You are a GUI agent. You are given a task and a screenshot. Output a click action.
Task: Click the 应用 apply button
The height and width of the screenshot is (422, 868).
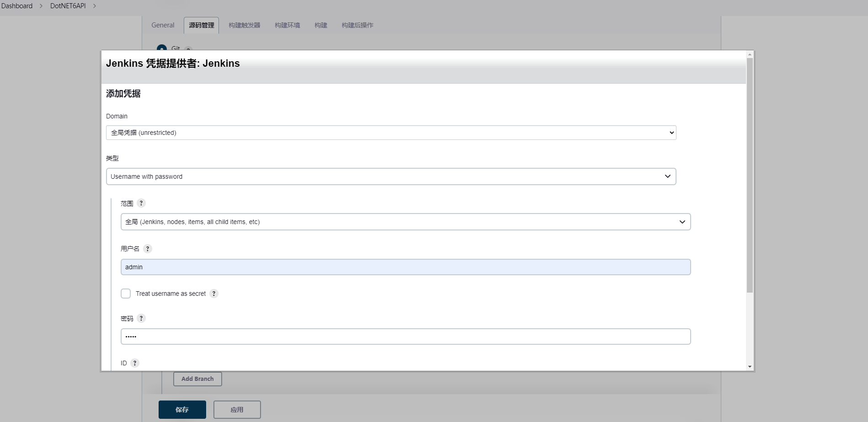[237, 410]
